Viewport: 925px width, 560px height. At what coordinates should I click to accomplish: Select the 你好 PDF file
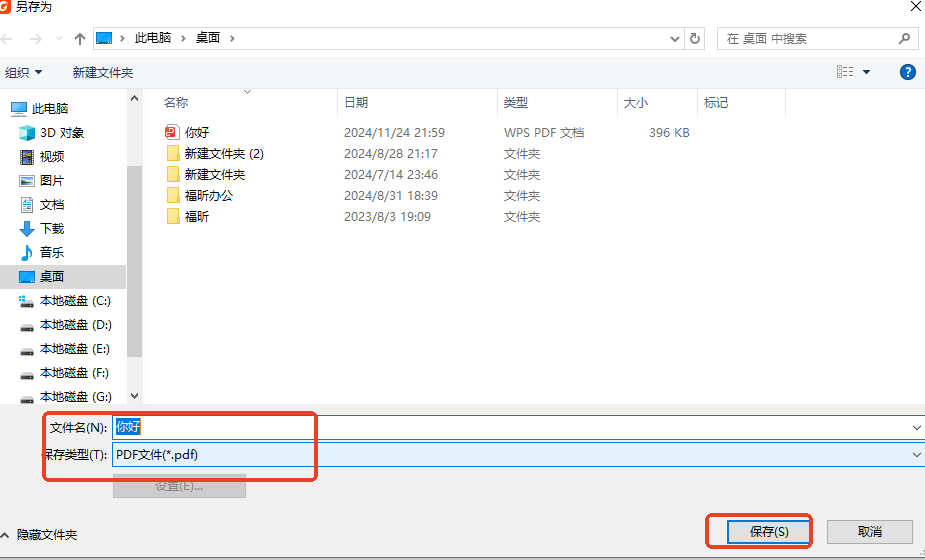pos(197,132)
